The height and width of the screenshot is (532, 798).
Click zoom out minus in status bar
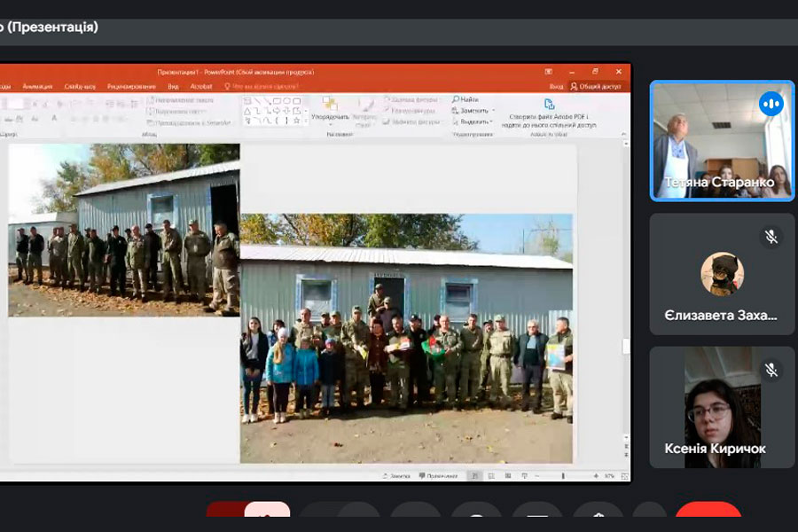[537, 476]
